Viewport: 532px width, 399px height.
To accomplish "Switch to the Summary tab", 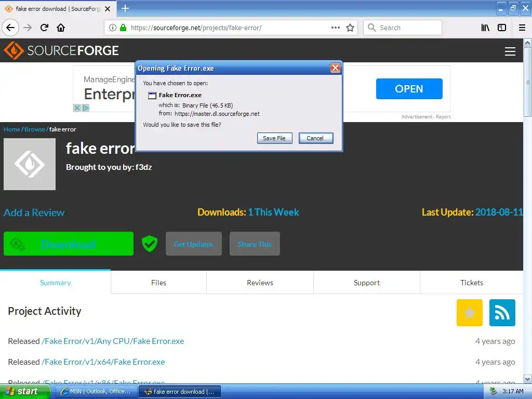I will (x=55, y=283).
